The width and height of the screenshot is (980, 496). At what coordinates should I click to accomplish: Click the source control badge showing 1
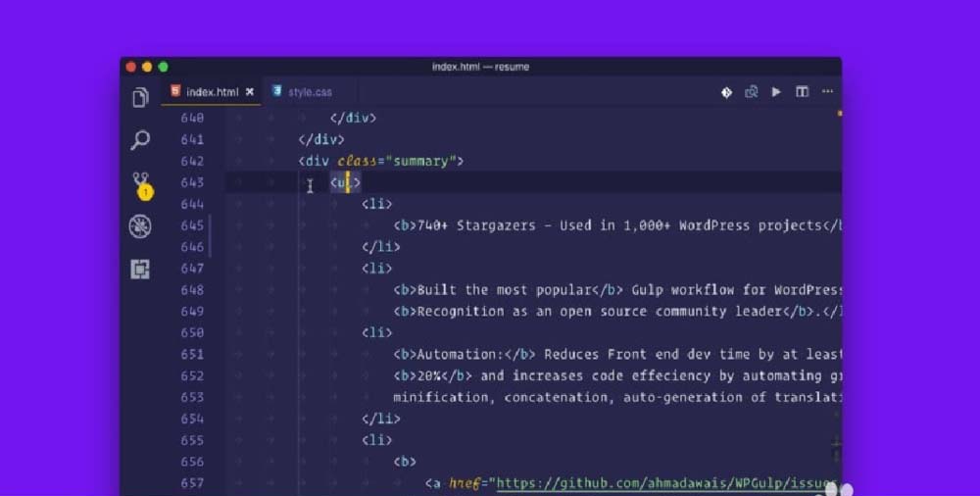pyautogui.click(x=145, y=193)
